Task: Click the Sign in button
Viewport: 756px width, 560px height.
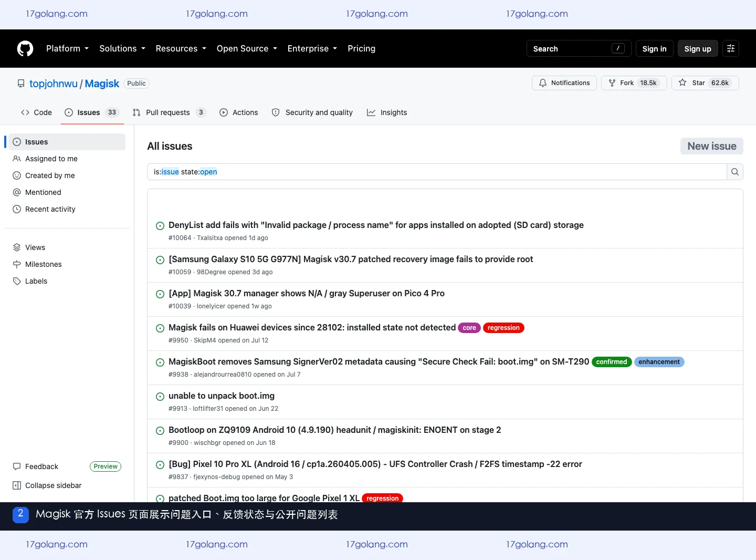Action: coord(654,48)
